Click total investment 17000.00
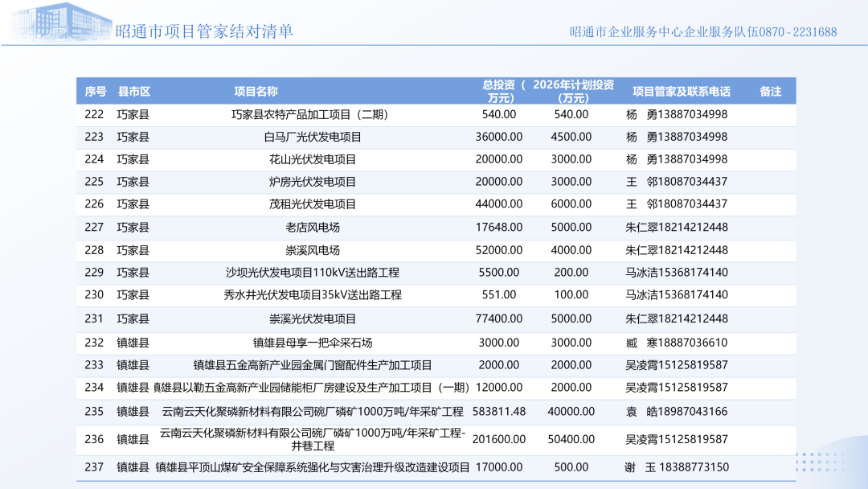The height and width of the screenshot is (489, 868). (x=499, y=467)
